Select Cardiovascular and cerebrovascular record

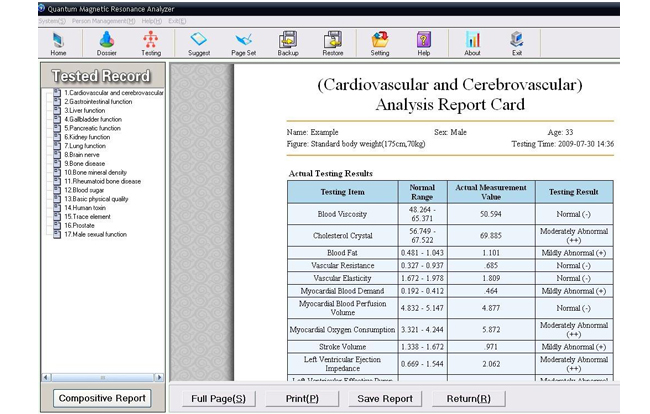(114, 93)
